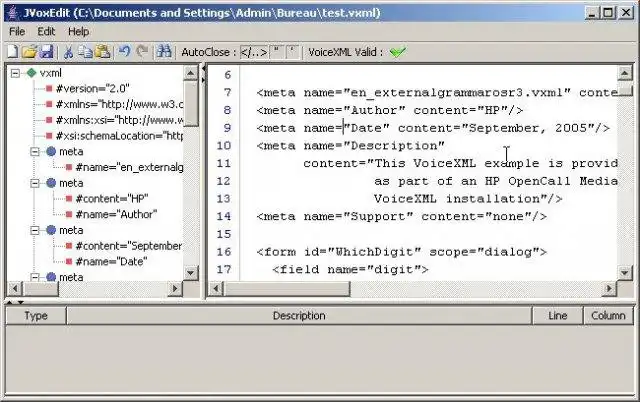640x402 pixels.
Task: Click the VoiceXML Valid green checkmark
Action: 397,52
